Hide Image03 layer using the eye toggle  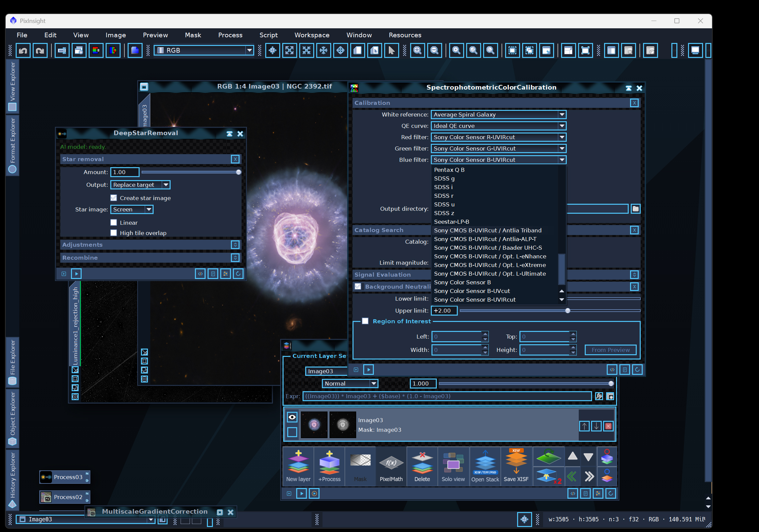coord(292,417)
